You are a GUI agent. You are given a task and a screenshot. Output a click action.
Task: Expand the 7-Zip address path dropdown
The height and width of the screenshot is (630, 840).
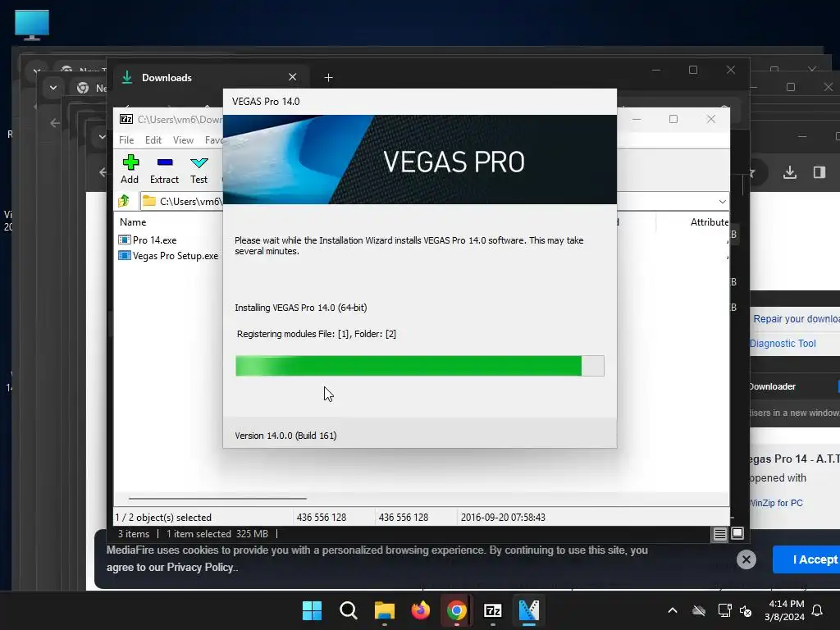pos(722,202)
